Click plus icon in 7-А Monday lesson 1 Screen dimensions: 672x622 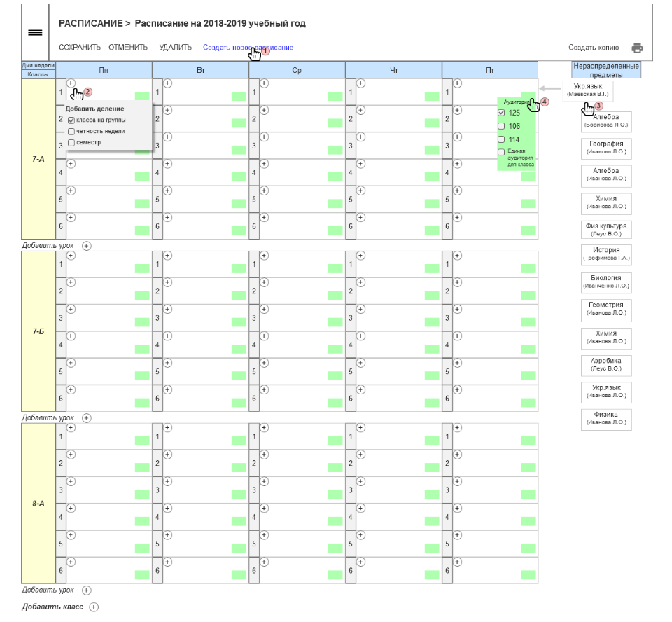[x=71, y=83]
